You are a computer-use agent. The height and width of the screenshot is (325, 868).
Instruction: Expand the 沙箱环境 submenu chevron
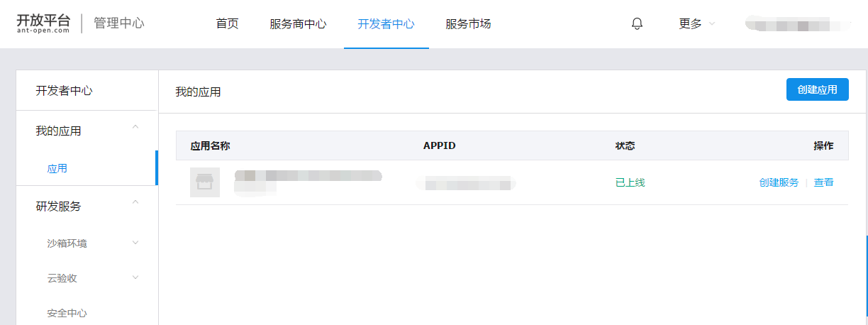click(135, 243)
